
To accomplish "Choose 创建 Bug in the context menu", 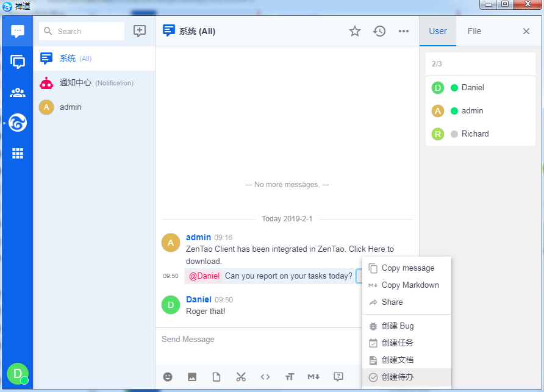I will [x=397, y=326].
